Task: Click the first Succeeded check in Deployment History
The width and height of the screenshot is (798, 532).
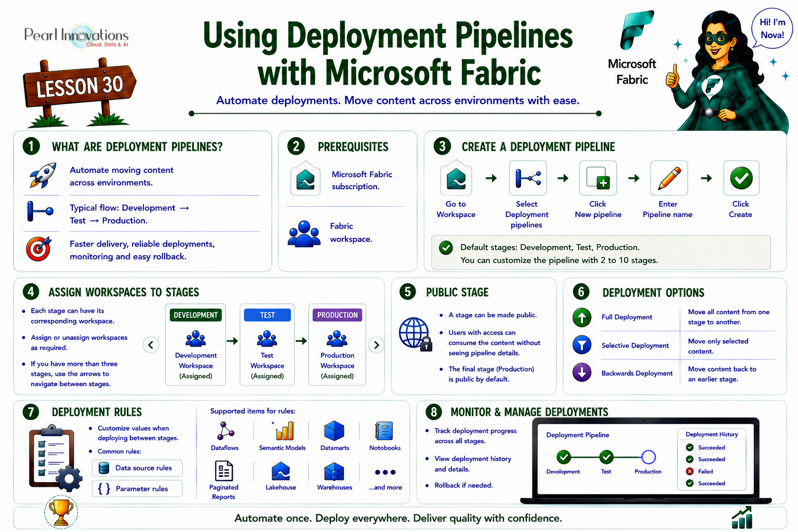Action: click(690, 447)
